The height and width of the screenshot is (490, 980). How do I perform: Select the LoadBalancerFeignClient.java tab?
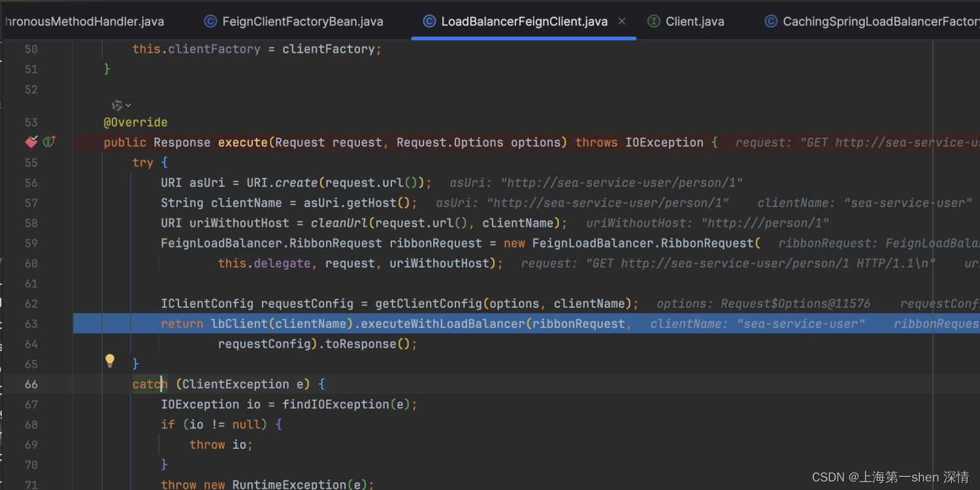tap(525, 22)
